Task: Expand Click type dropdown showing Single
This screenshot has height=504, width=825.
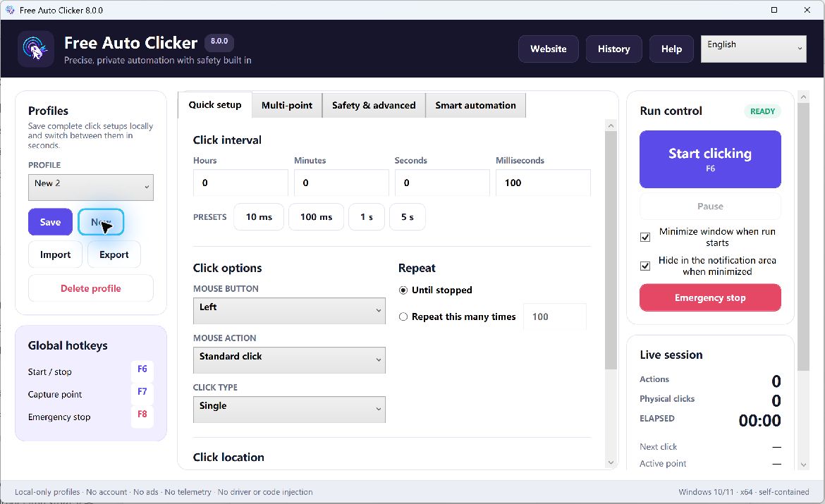Action: click(x=289, y=410)
